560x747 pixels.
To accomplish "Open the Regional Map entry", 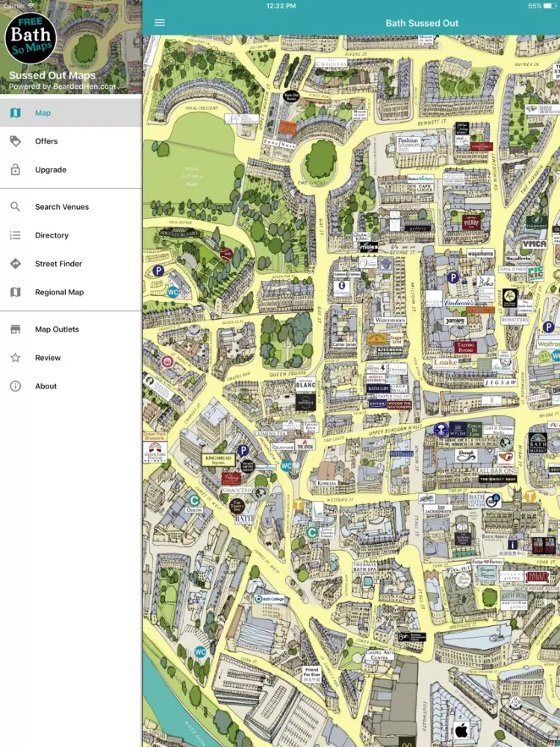I will [71, 292].
